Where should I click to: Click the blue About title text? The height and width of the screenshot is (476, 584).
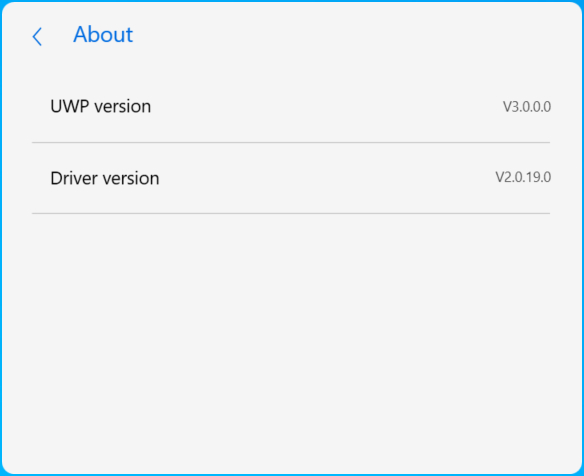103,35
